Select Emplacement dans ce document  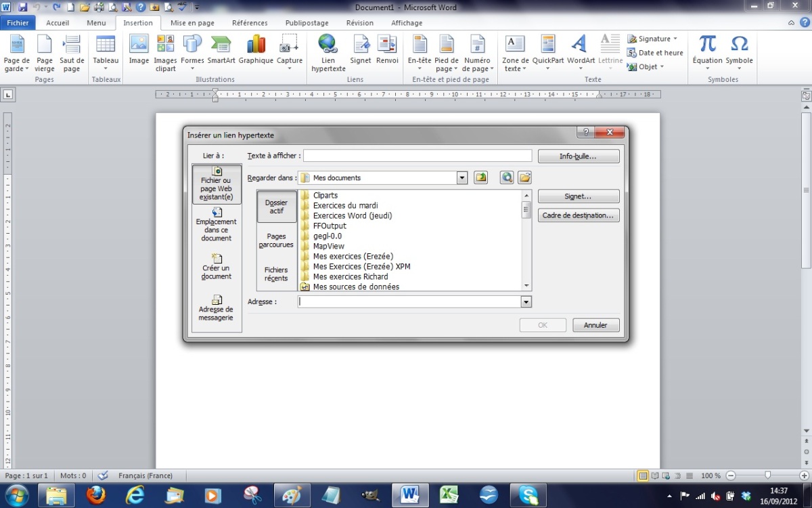(217, 224)
